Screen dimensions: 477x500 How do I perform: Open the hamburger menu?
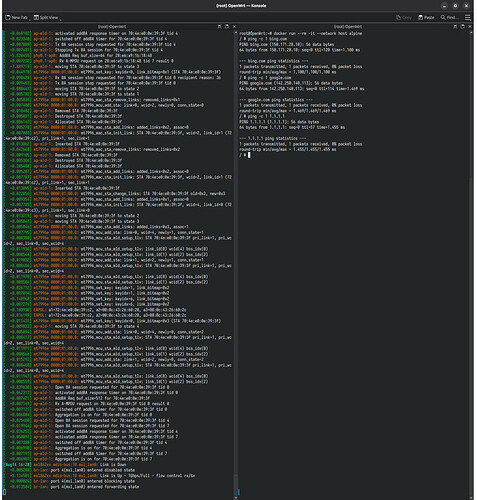pos(468,17)
